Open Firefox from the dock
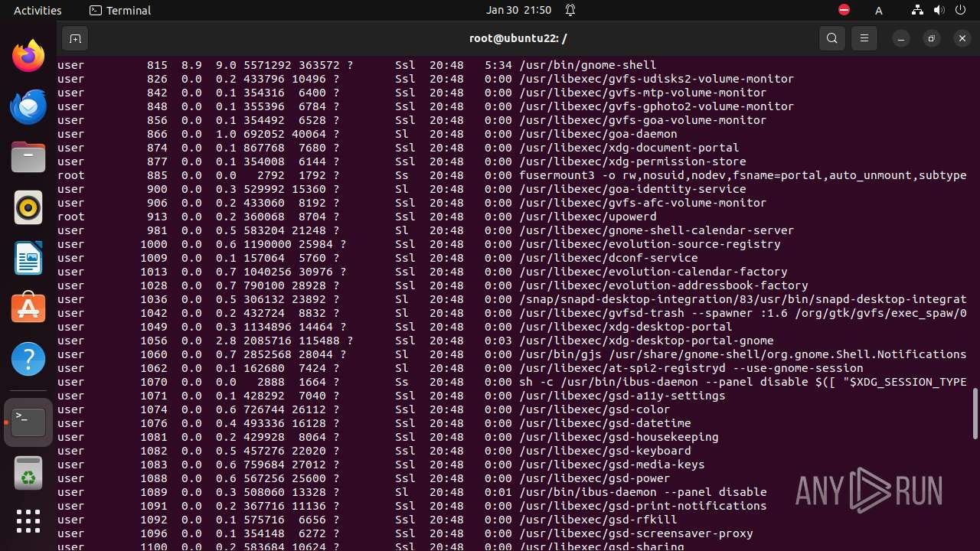The image size is (980, 551). point(28,56)
